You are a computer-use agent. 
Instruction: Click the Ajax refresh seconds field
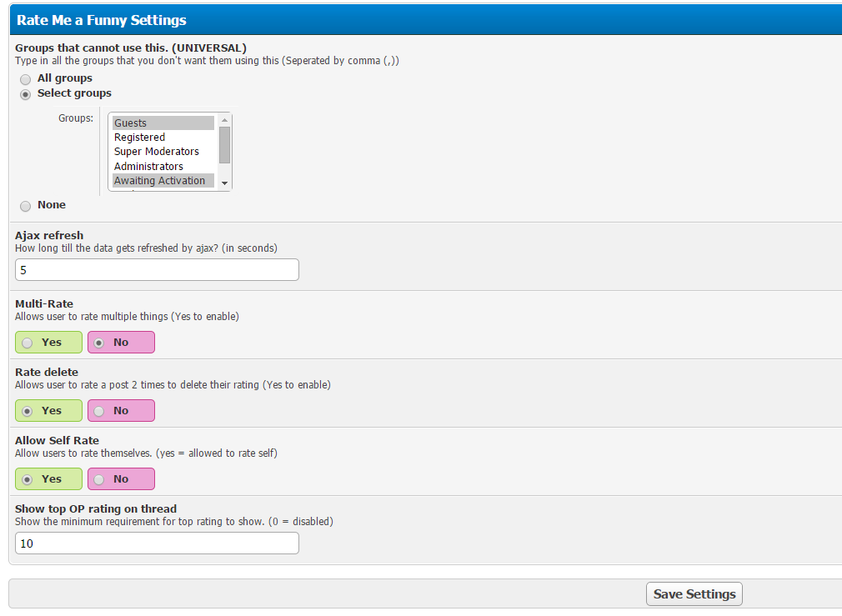(157, 270)
